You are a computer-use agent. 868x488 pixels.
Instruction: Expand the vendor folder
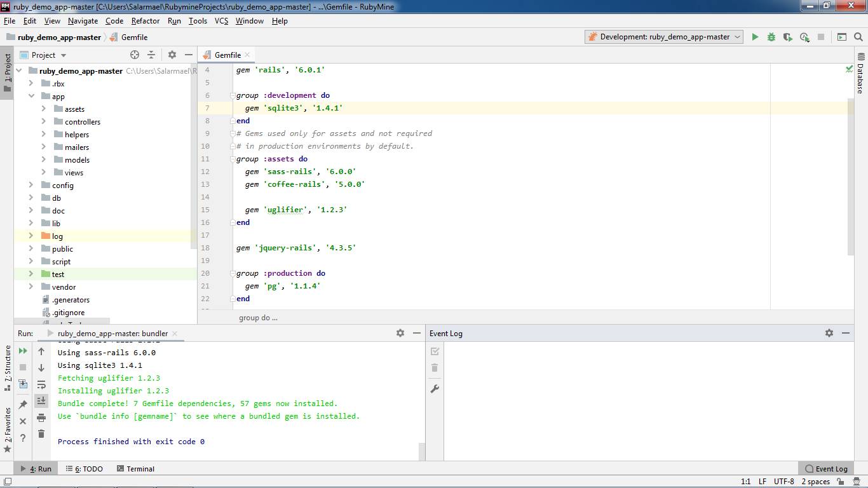[x=31, y=287]
